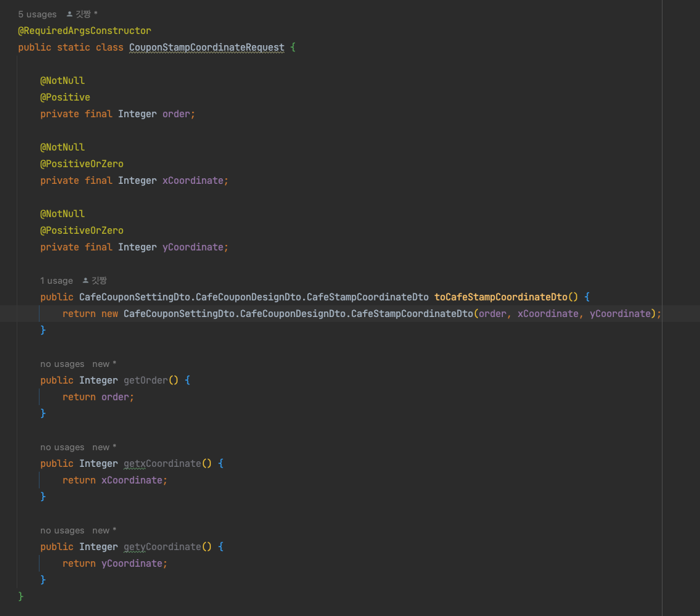Click 'CafeCouponSettingDto' in the toCafeStampCoordinateDto method signature
This screenshot has width=700, height=616.
135,297
